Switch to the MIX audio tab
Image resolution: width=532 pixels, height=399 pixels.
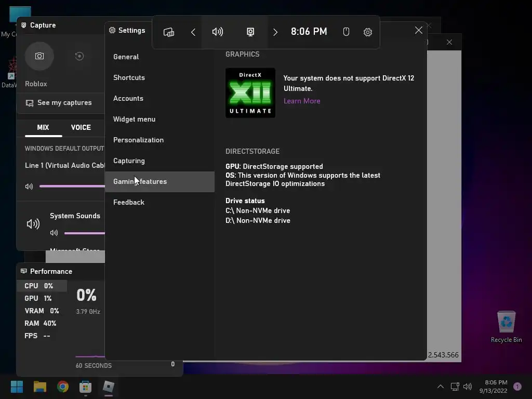43,128
